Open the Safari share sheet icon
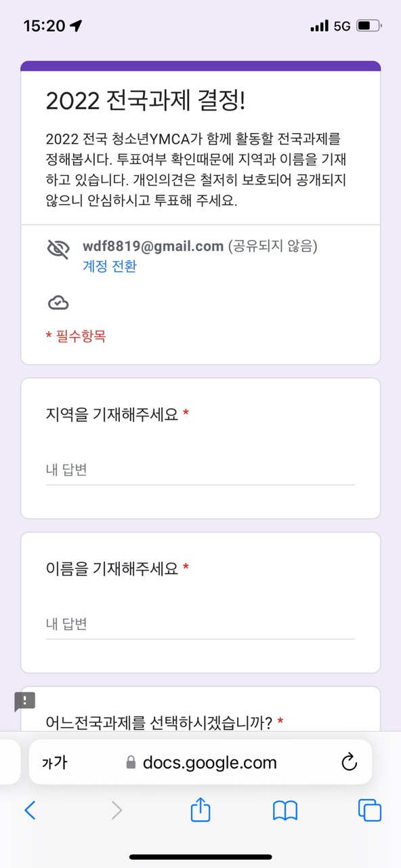401x868 pixels. pos(200,809)
